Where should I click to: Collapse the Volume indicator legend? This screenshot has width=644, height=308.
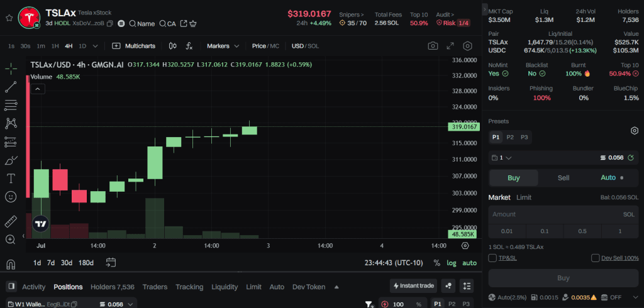click(x=37, y=89)
